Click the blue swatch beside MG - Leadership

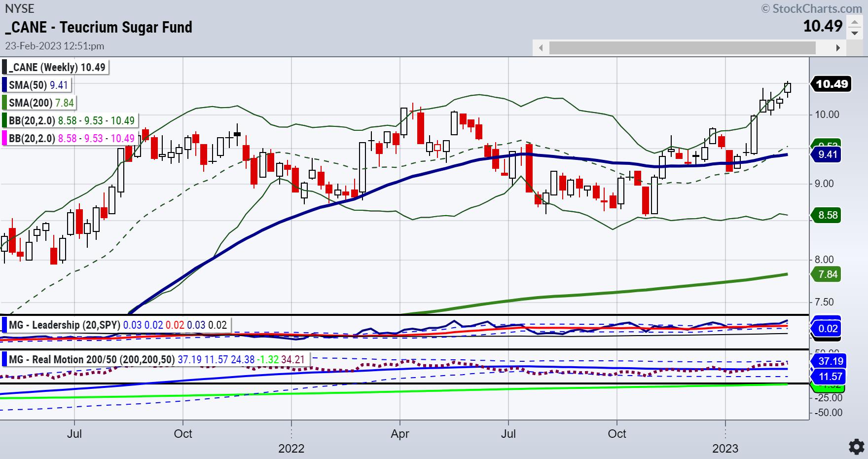pyautogui.click(x=4, y=325)
